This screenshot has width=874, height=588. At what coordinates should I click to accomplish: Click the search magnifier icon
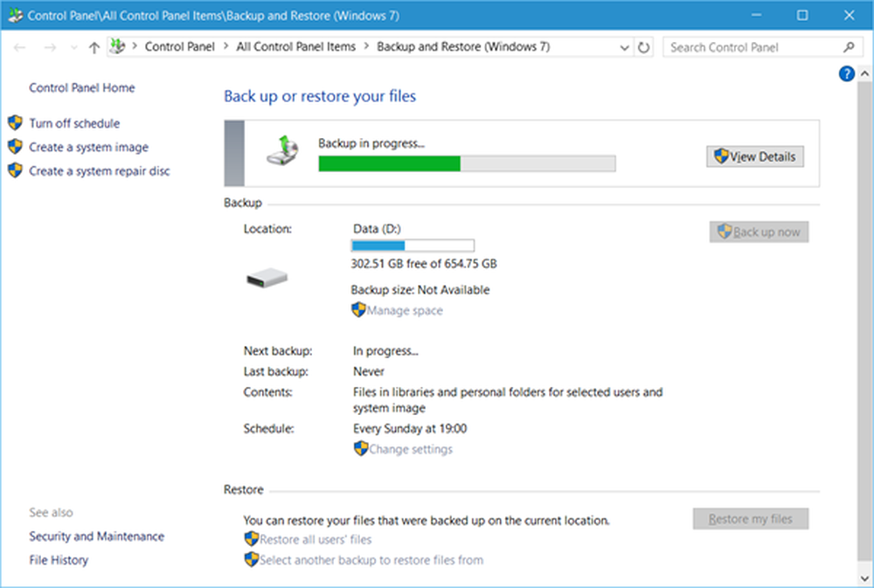[x=848, y=47]
